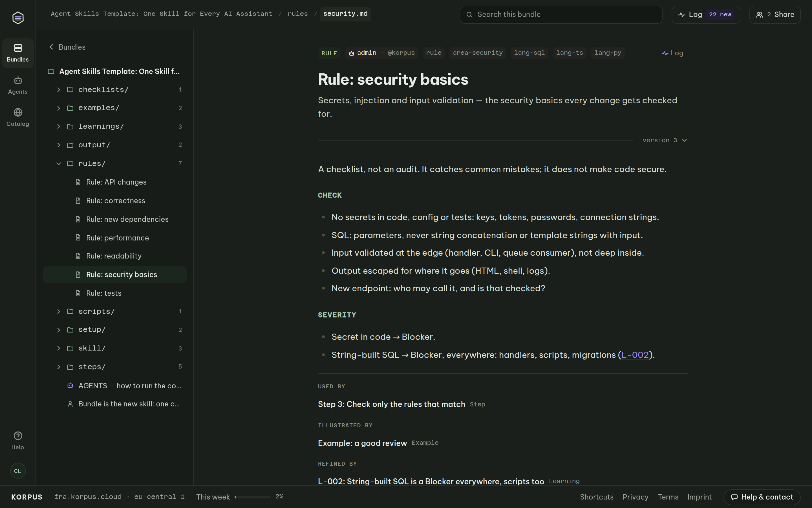Viewport: 812px width, 508px height.
Task: Click the folder icon of checklists/
Action: point(70,90)
